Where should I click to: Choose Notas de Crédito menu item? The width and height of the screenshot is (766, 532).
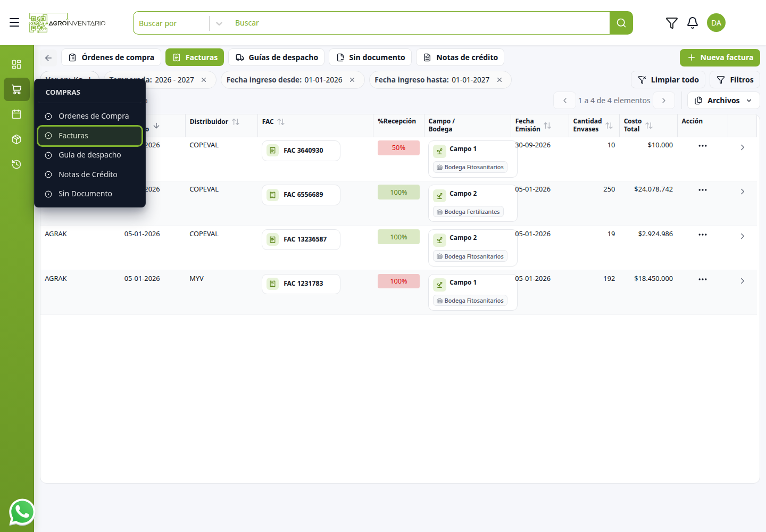pos(90,174)
